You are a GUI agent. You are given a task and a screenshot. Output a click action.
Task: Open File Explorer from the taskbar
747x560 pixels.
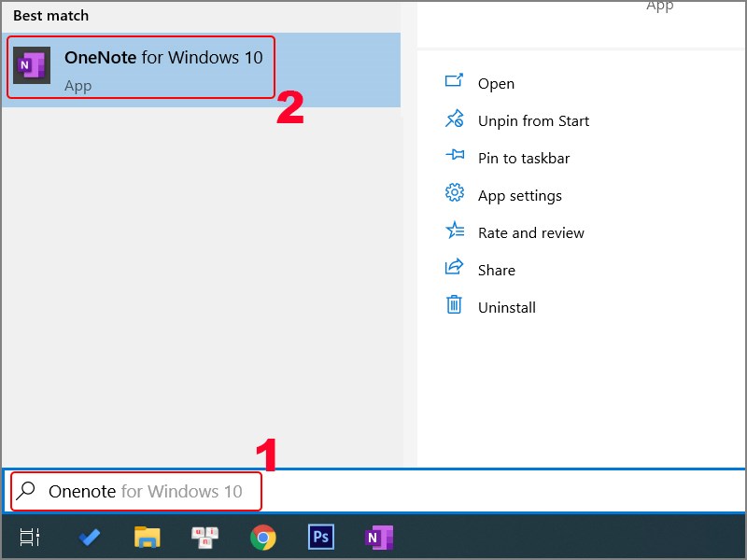[x=148, y=538]
